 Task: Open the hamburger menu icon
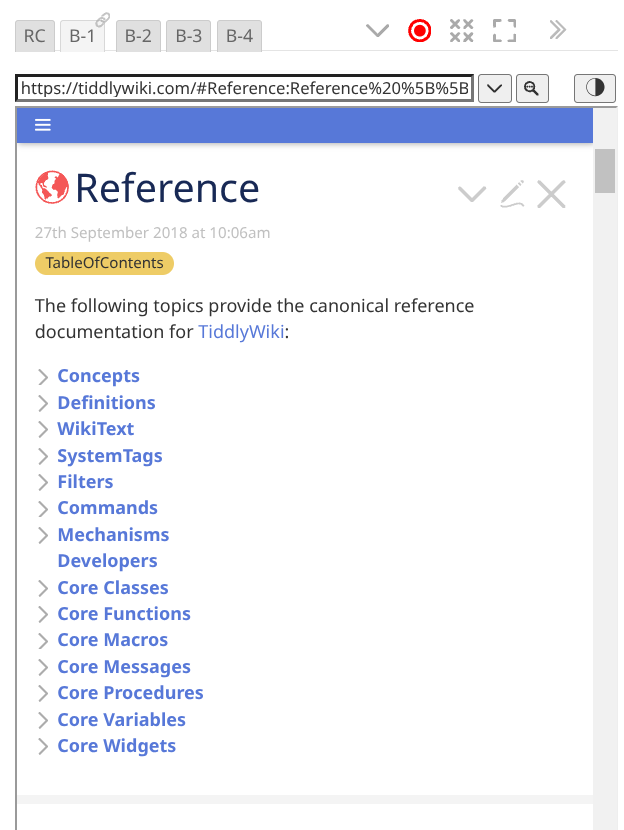coord(43,125)
